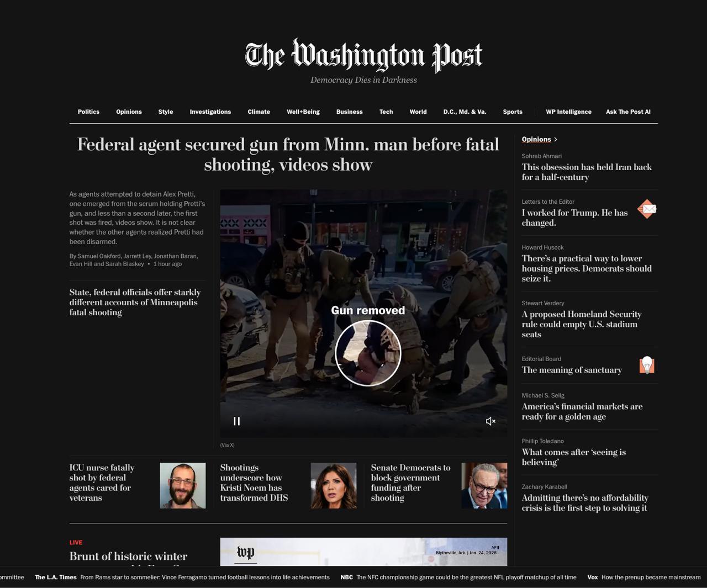The height and width of the screenshot is (588, 707).
Task: Open Ask The Post AI
Action: click(628, 112)
